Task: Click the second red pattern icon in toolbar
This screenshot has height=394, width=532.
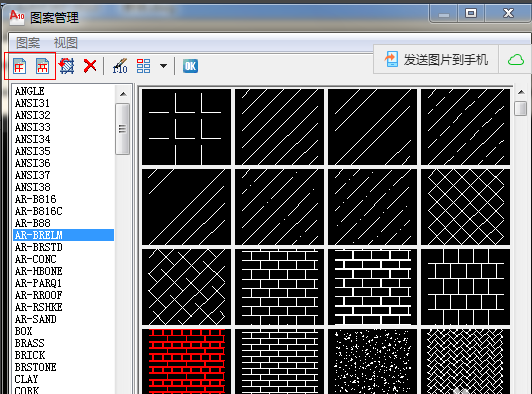Action: [42, 66]
